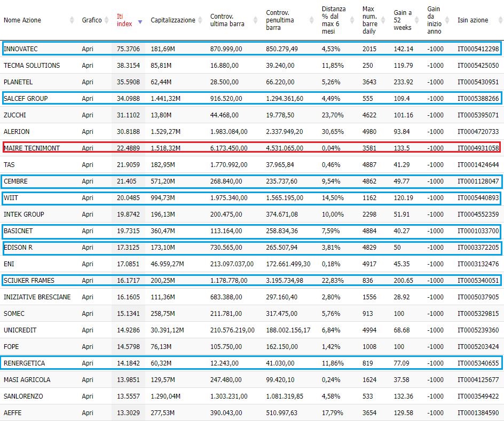Click ISIN code IT0004931058
The image size is (504, 421).
tap(478, 148)
